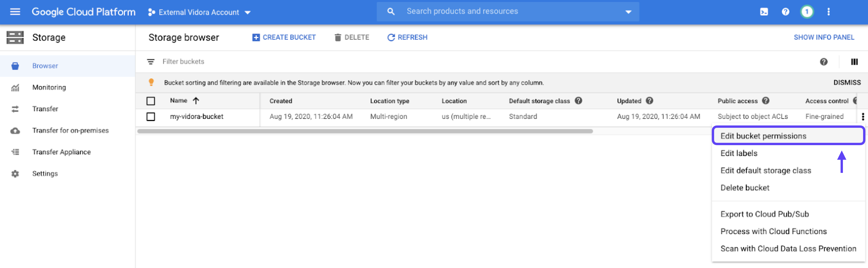Check the my-vidora-bucket row checkbox
This screenshot has width=868, height=268.
[151, 117]
